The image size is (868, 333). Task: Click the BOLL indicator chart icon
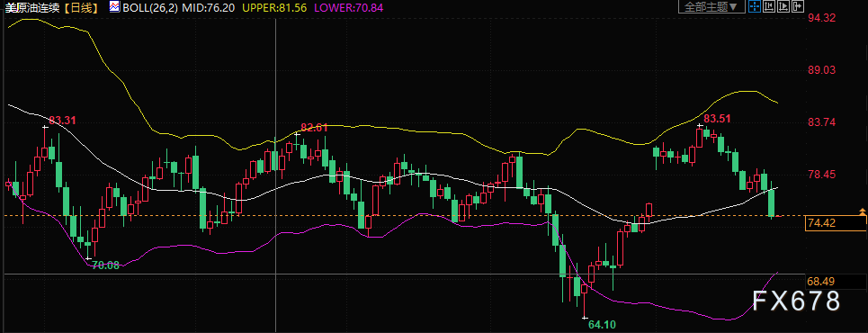(114, 7)
